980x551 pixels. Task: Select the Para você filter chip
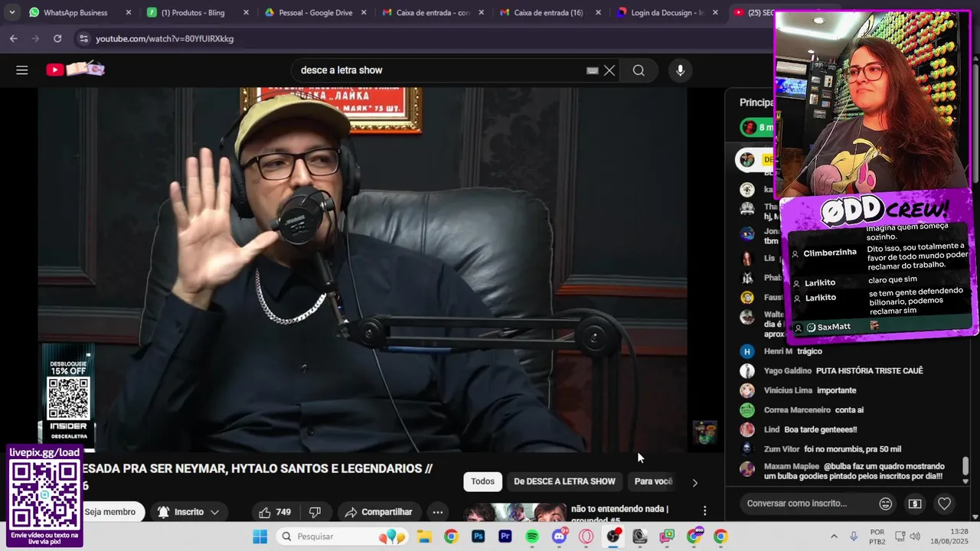tap(653, 481)
